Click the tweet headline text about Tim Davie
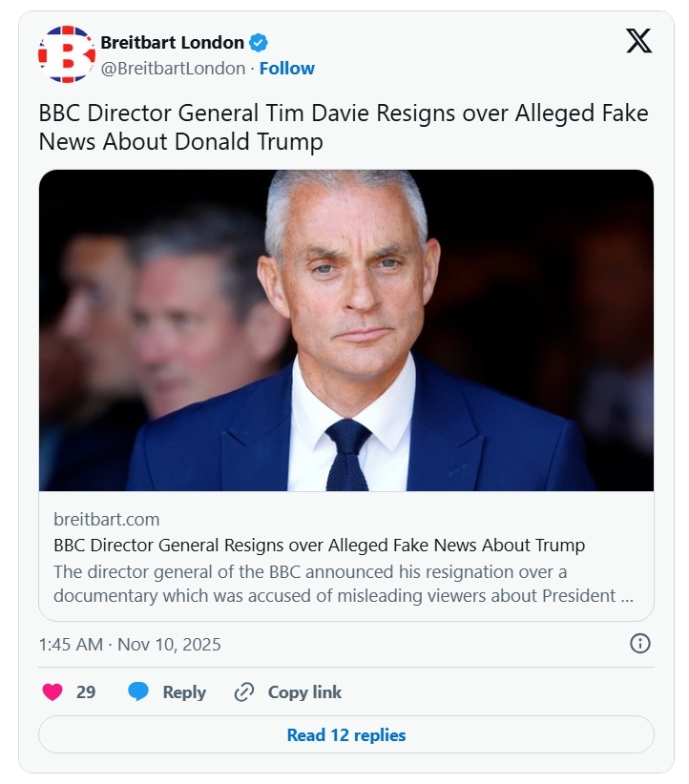The image size is (689, 784). (344, 127)
